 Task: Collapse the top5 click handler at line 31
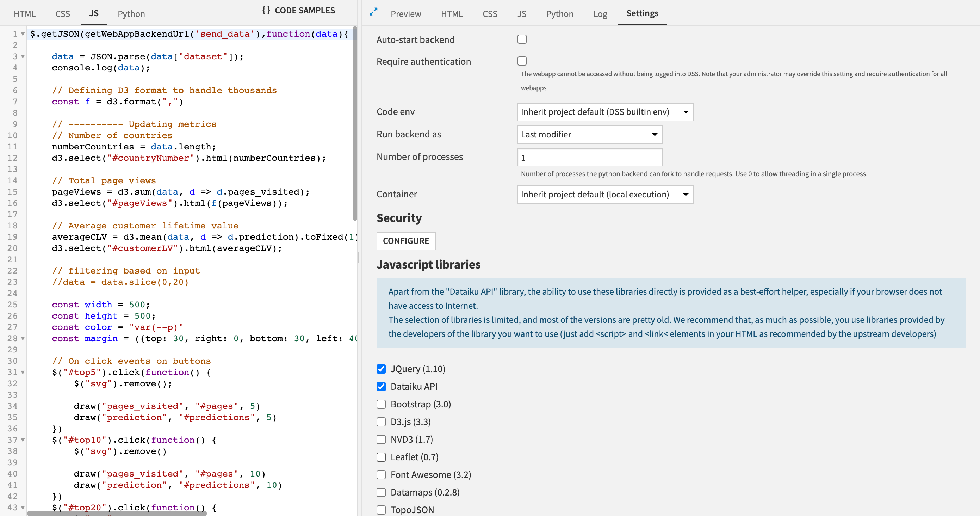(x=23, y=373)
